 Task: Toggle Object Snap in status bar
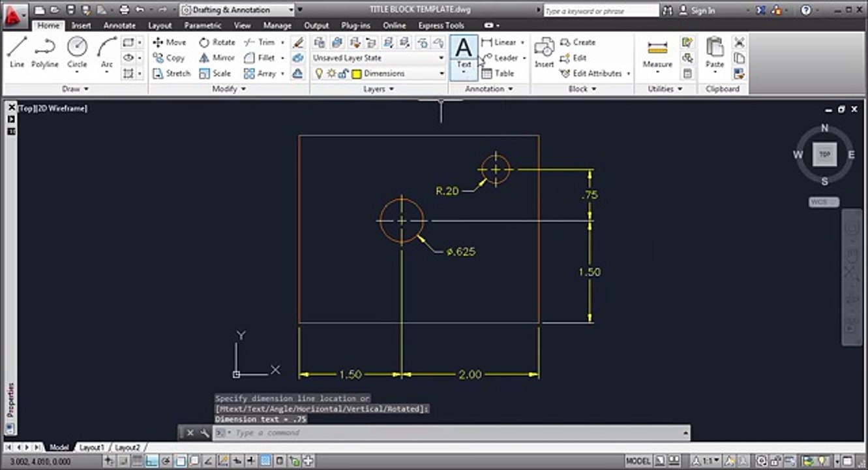[x=181, y=461]
